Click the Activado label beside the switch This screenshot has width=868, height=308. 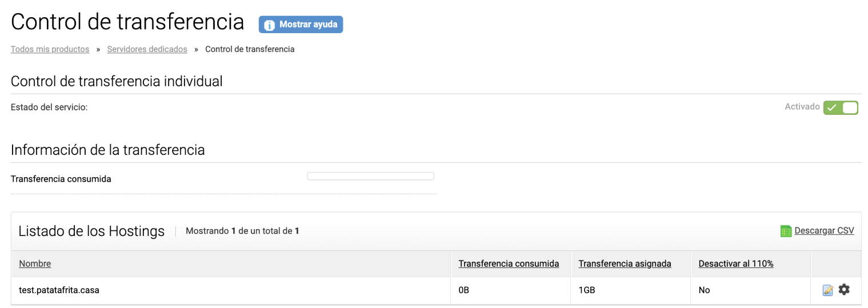click(x=802, y=107)
